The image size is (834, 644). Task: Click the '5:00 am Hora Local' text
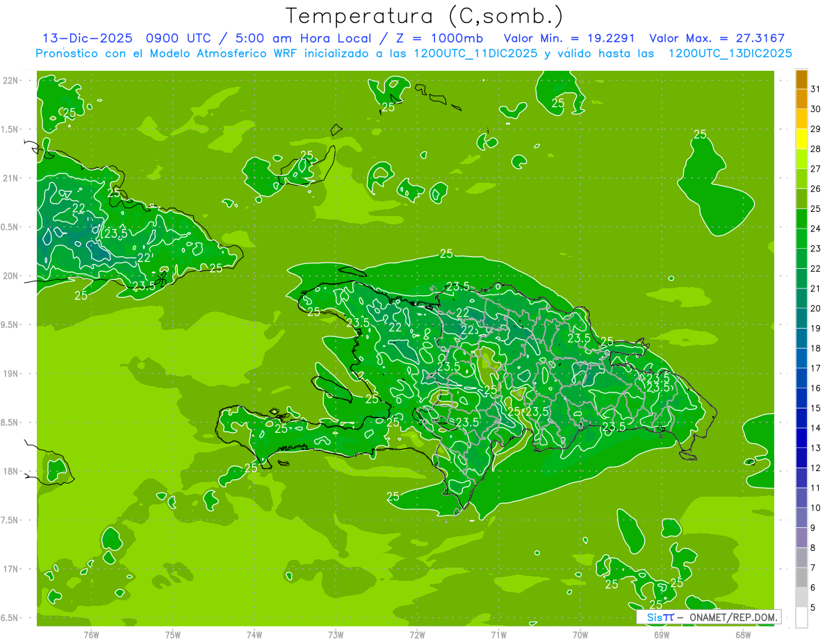301,39
